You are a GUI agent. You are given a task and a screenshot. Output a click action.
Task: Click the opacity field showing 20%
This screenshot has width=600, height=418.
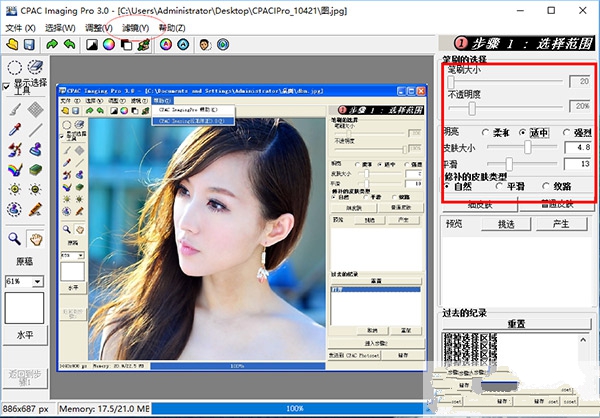(x=579, y=106)
